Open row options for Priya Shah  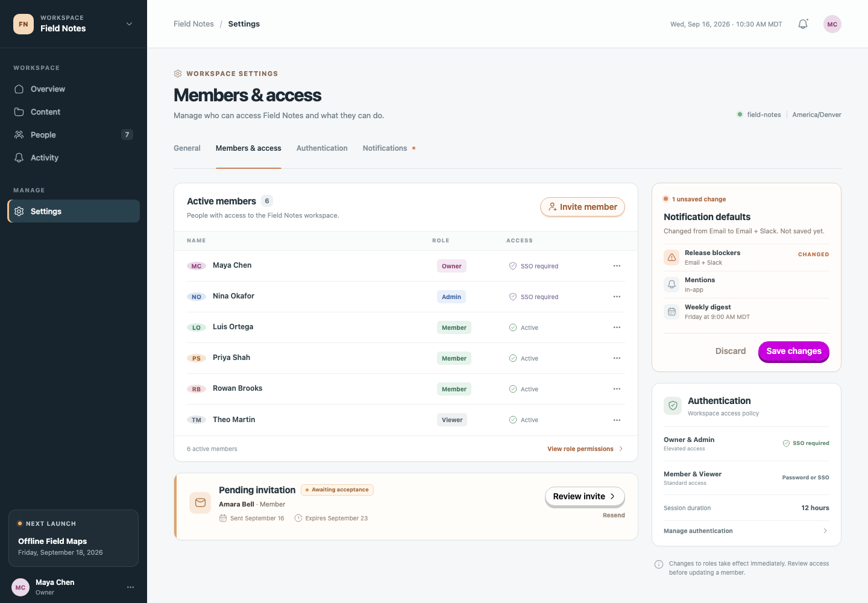617,358
